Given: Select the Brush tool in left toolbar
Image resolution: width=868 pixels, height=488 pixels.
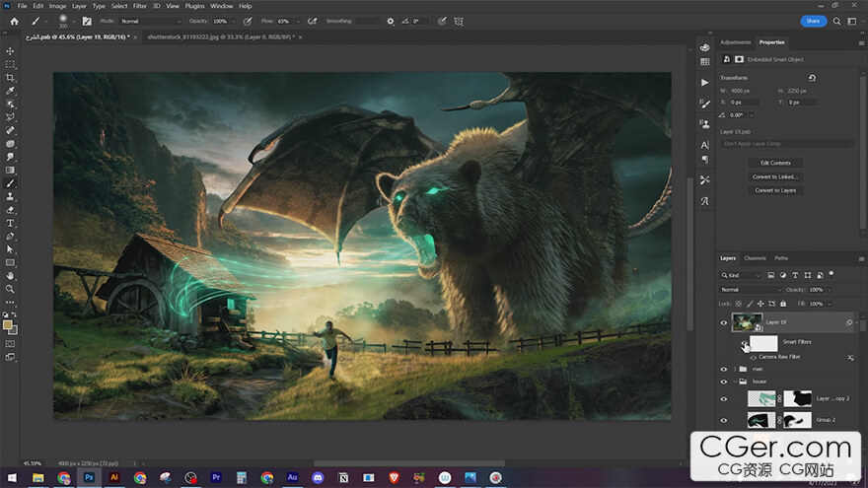Looking at the screenshot, I should coord(10,183).
